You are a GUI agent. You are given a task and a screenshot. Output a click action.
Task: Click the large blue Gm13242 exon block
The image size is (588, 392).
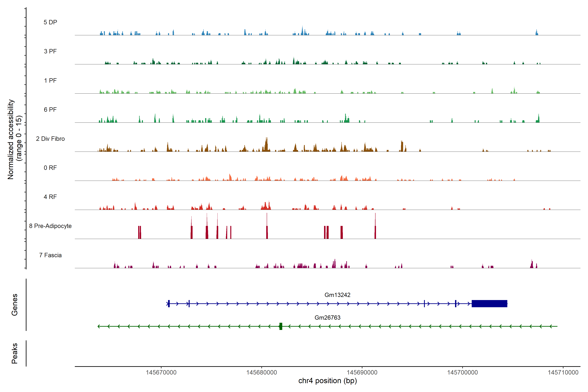[489, 303]
